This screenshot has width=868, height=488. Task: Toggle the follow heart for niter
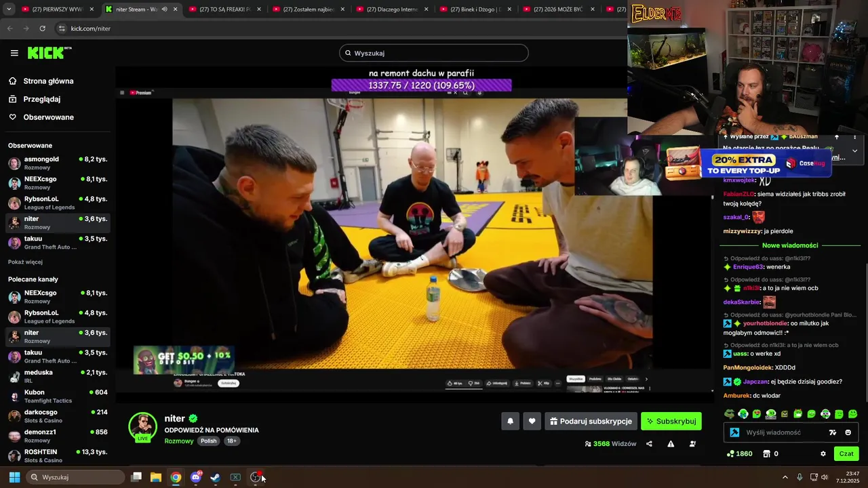pos(532,421)
